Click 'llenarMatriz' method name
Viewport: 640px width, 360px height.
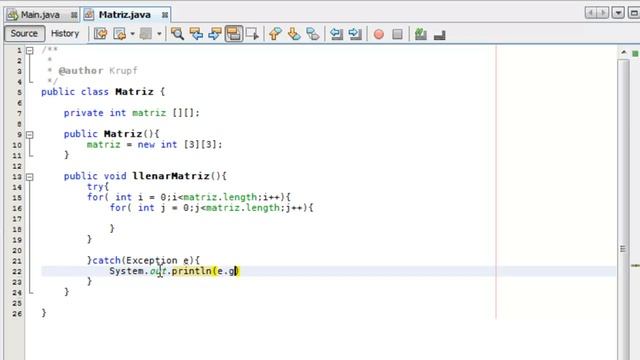click(171, 176)
